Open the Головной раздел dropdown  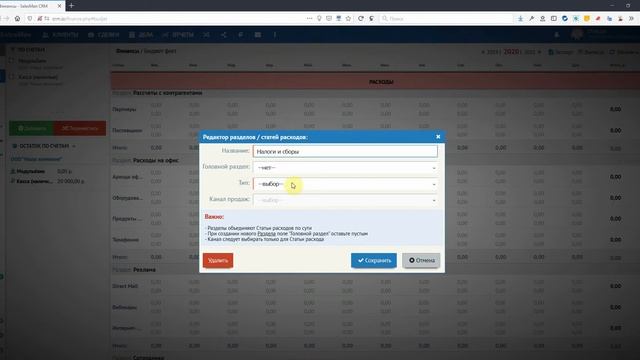[345, 168]
